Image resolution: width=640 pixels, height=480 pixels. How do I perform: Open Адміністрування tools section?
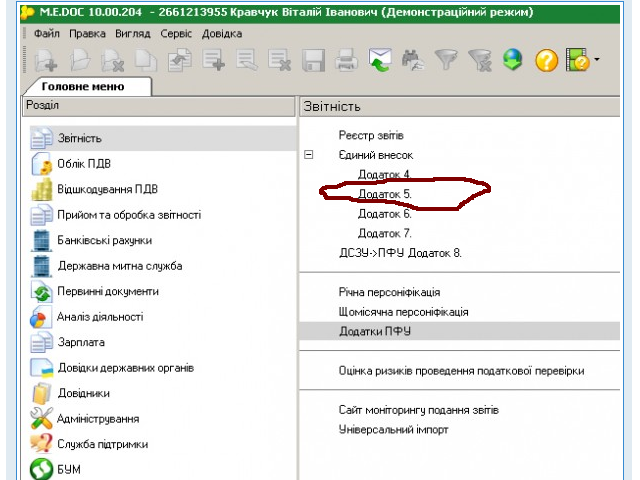[x=98, y=419]
